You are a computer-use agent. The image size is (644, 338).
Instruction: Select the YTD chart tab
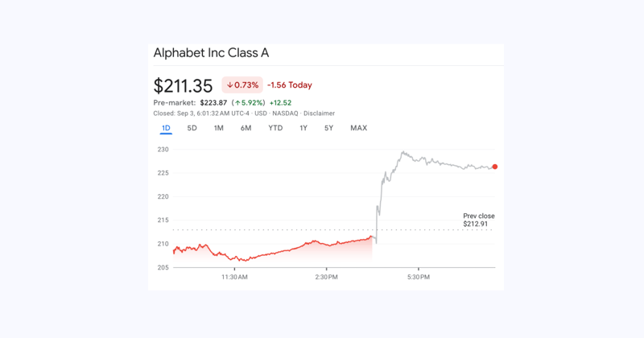[x=275, y=128]
